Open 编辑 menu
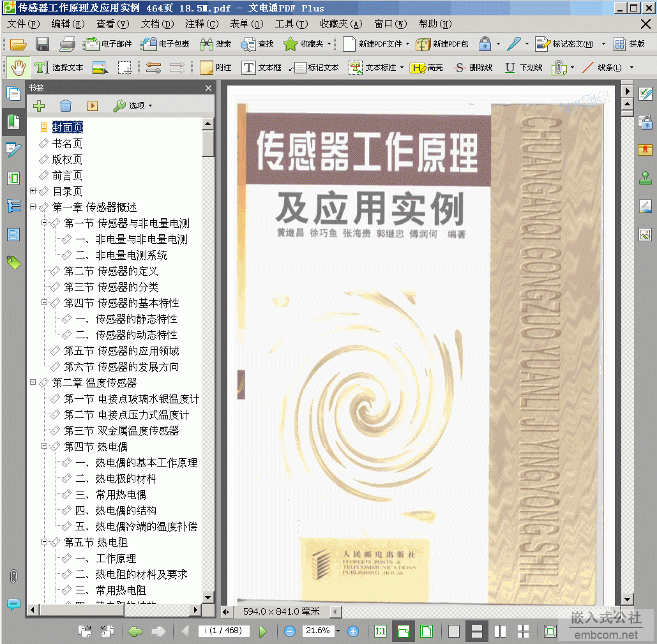This screenshot has width=657, height=644. tap(68, 24)
